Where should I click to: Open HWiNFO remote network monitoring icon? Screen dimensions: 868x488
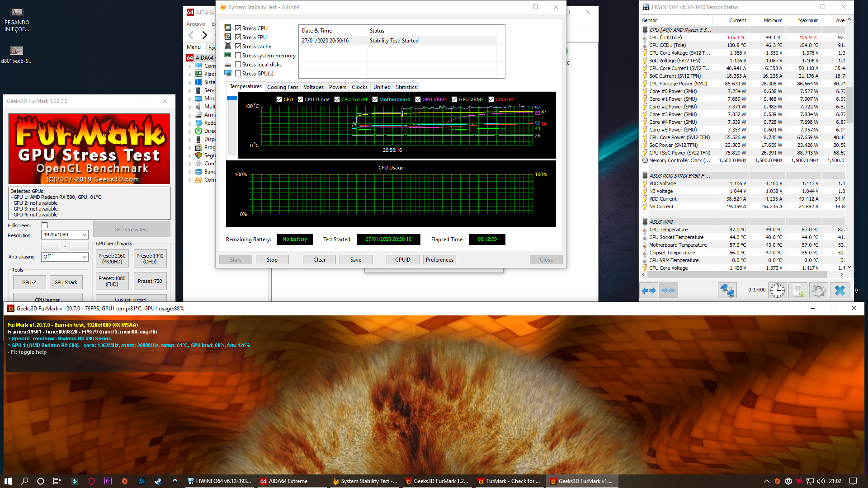727,290
